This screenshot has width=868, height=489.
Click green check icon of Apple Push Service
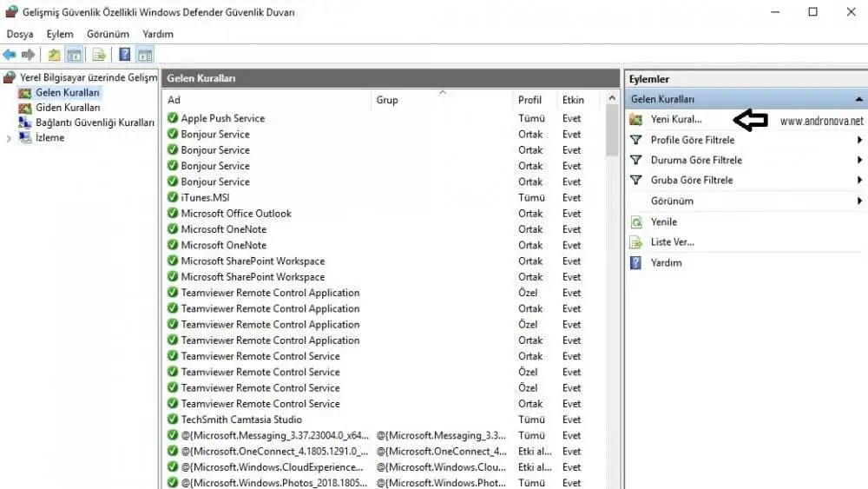tap(173, 118)
